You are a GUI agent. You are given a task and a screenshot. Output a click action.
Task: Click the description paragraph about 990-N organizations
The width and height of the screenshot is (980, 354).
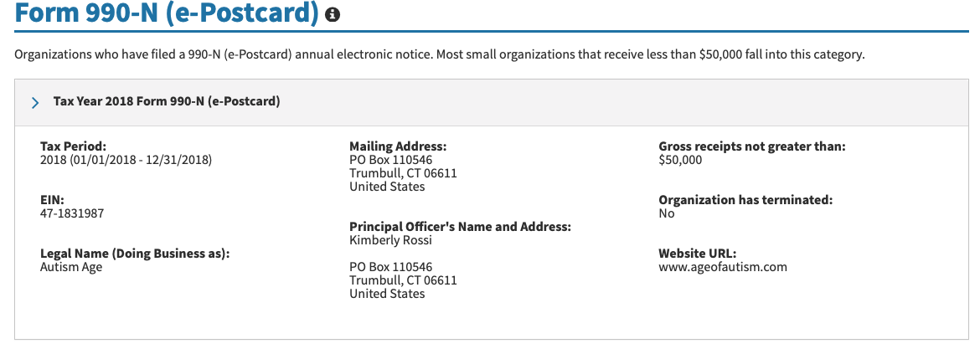pos(439,55)
